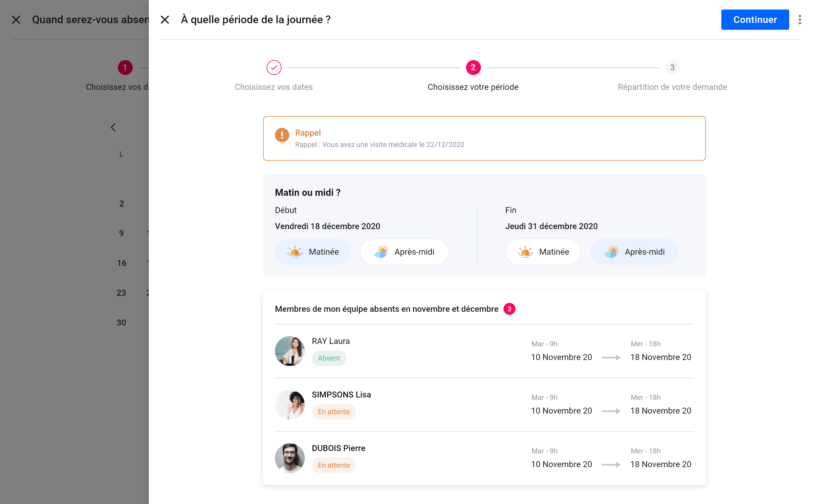
Task: Go to previous month with chevron
Action: (x=113, y=127)
